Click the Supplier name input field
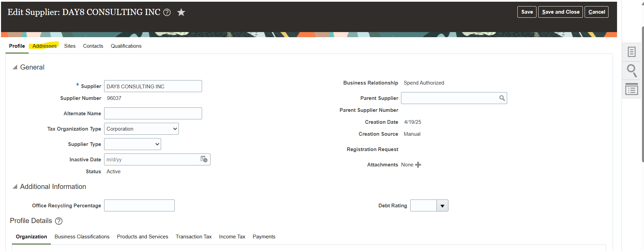The width and height of the screenshot is (644, 251). (153, 86)
